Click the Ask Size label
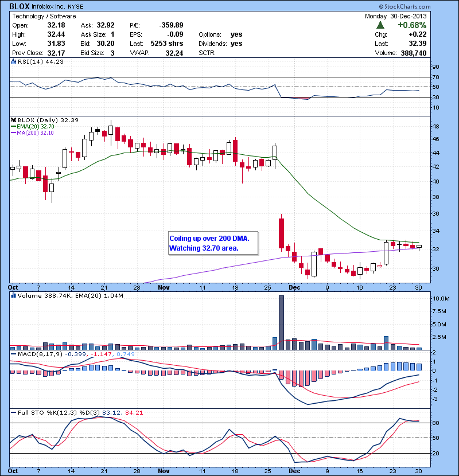Image resolution: width=459 pixels, height=476 pixels. pyautogui.click(x=94, y=34)
